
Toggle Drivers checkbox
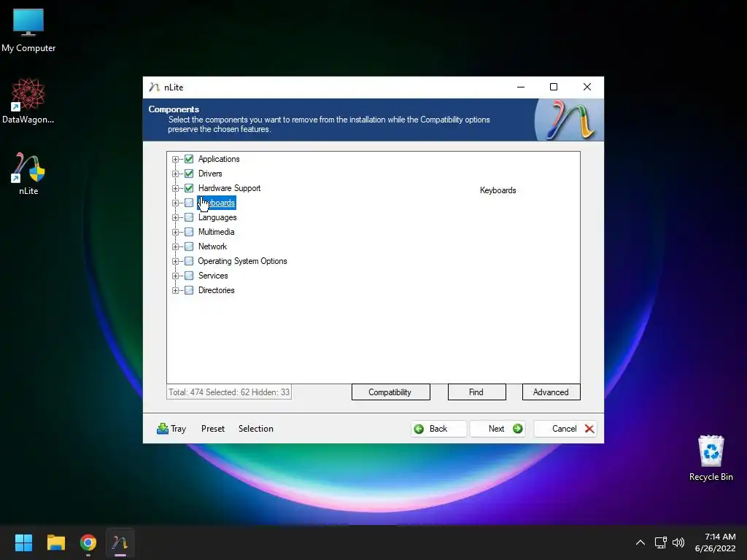coord(189,174)
